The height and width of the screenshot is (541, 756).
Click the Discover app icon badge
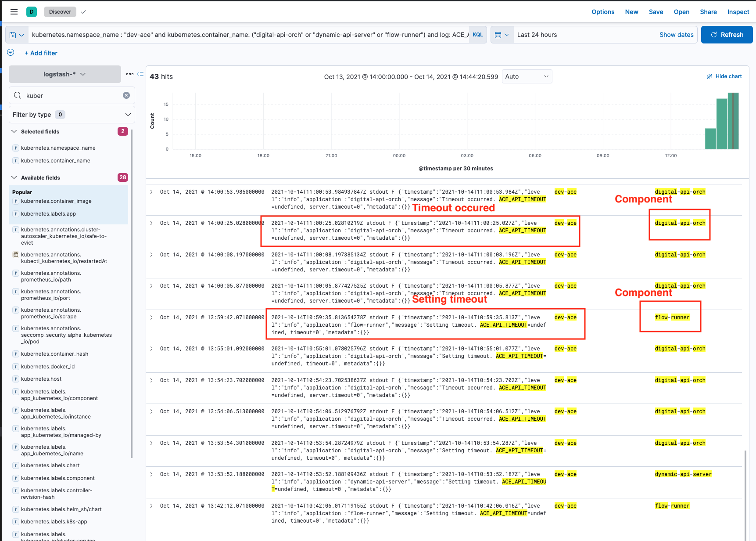click(31, 11)
